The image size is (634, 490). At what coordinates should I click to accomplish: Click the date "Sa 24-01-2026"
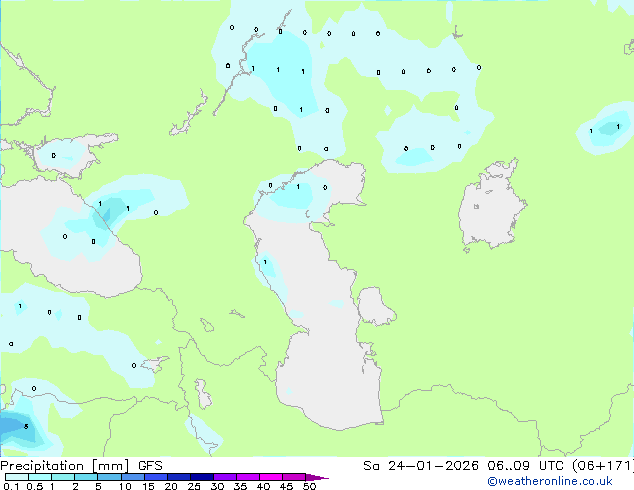tap(421, 466)
